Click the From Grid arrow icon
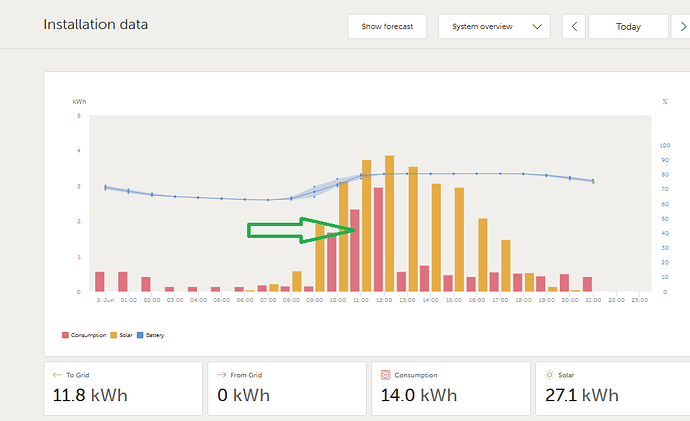Screen dimensions: 690x421 click(221, 374)
